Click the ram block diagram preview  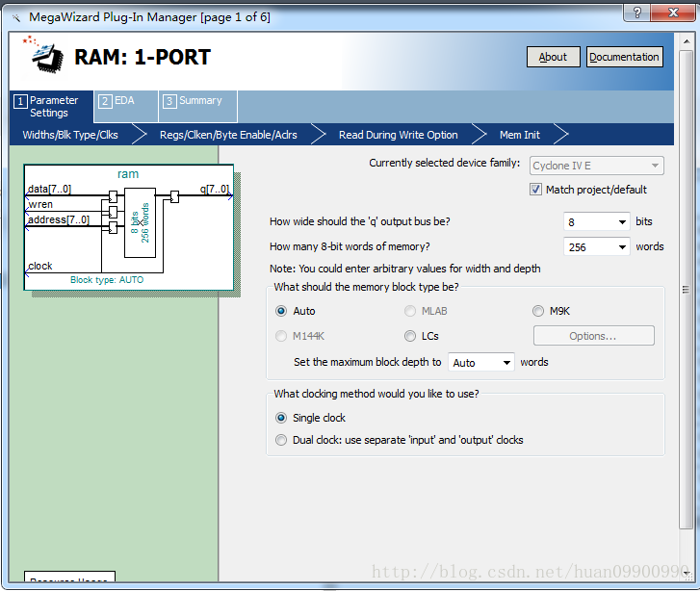click(129, 228)
